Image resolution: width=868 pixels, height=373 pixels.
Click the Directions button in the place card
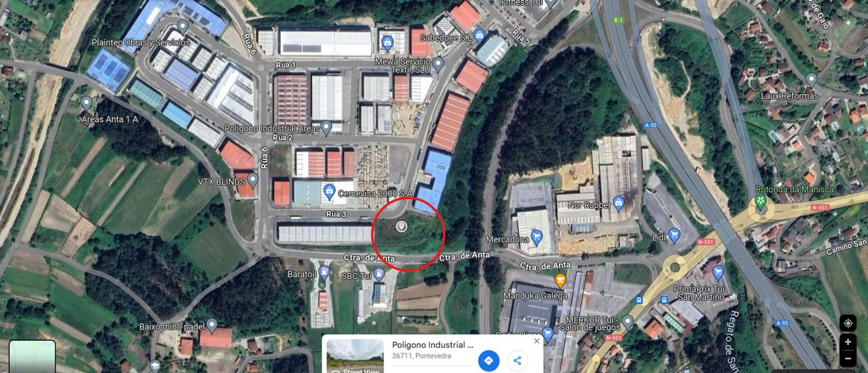click(x=489, y=361)
